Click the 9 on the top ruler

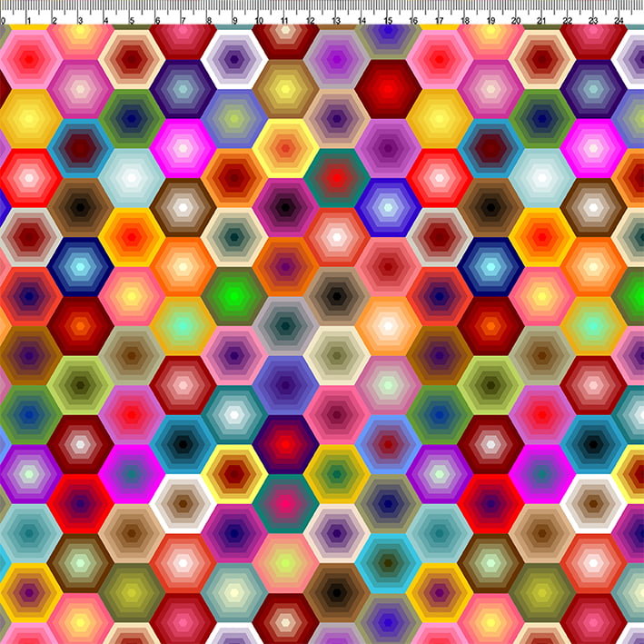pyautogui.click(x=234, y=21)
